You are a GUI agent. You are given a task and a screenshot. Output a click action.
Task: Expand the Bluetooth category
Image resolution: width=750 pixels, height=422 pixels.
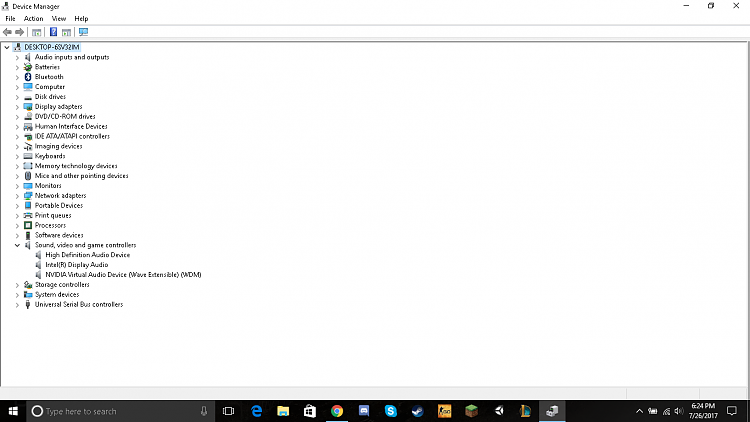(x=17, y=77)
